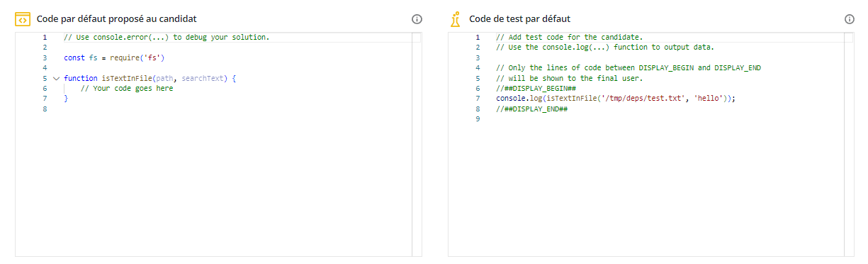Click line number 8 in the left editor
Screen dimensions: 868x264
[45, 109]
